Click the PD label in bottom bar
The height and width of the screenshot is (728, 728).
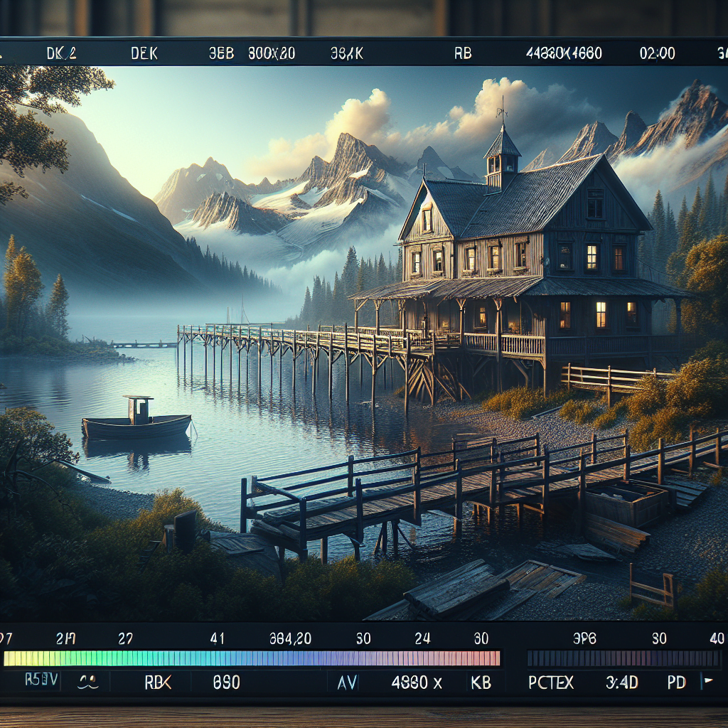click(x=676, y=682)
